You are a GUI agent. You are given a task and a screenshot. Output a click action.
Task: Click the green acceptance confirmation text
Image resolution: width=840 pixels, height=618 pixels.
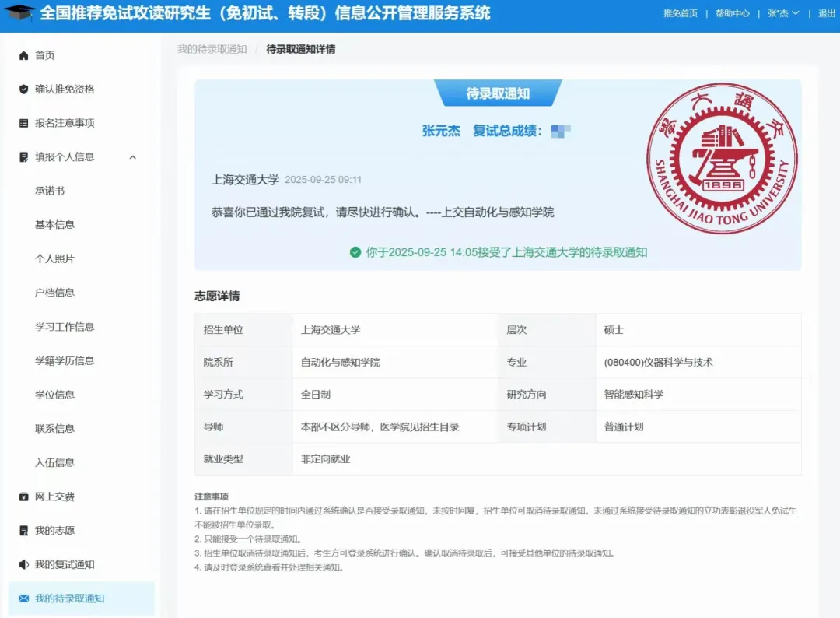506,252
